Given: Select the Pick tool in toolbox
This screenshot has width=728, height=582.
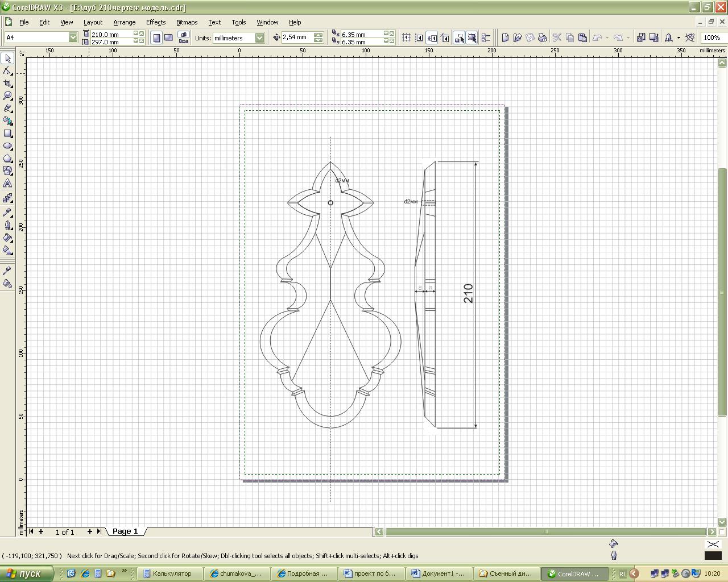Looking at the screenshot, I should click(x=7, y=59).
